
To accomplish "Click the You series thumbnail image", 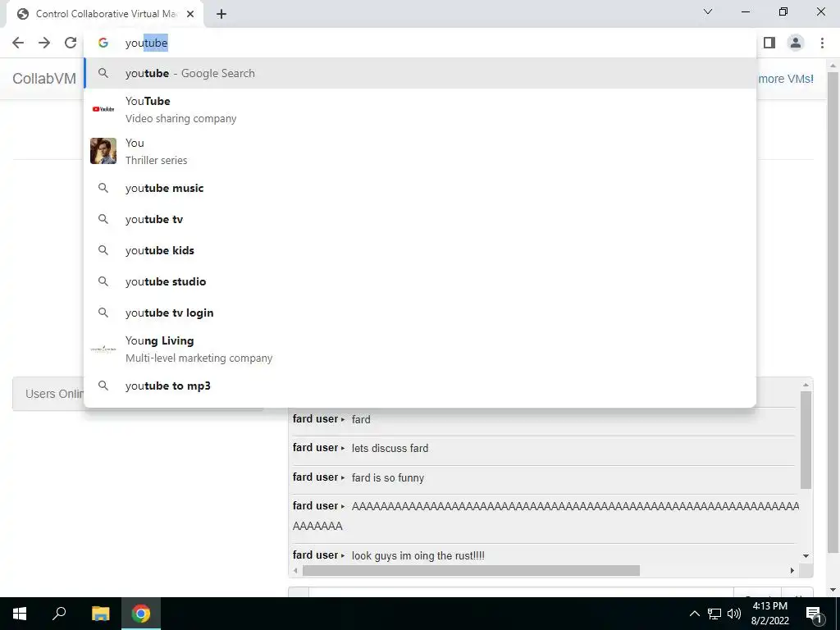I will pos(103,151).
